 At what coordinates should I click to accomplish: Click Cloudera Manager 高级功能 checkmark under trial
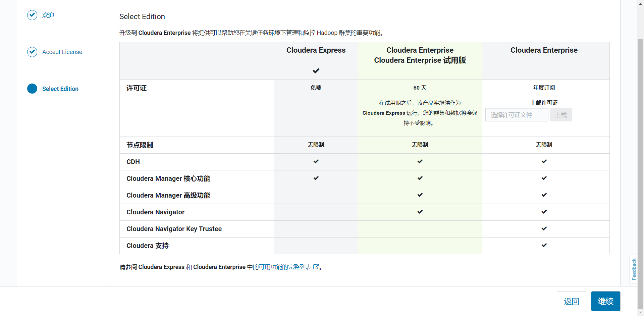[x=420, y=195]
